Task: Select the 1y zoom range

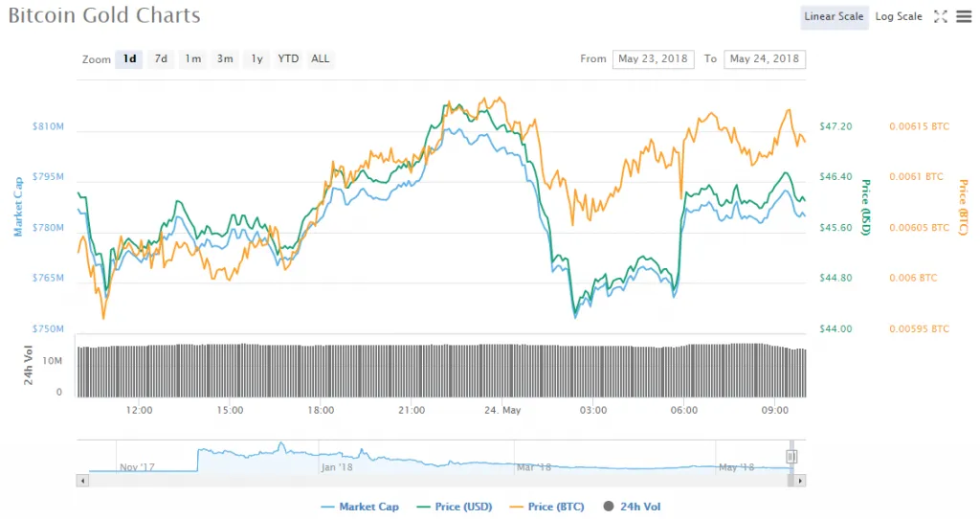Action: (x=256, y=58)
